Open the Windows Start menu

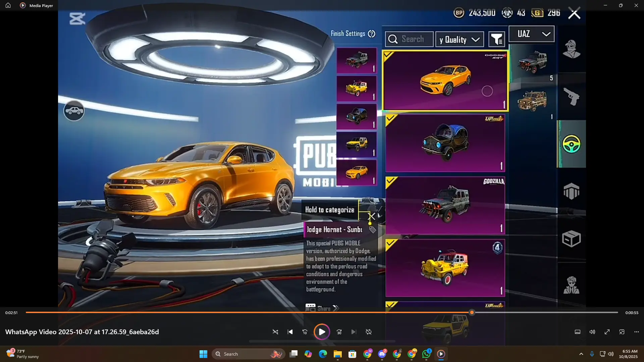(203, 354)
